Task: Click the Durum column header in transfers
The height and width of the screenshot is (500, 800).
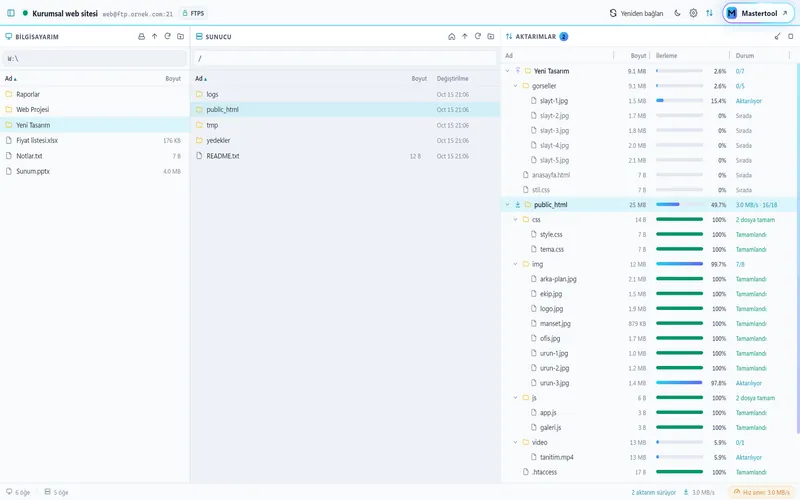Action: pyautogui.click(x=745, y=56)
